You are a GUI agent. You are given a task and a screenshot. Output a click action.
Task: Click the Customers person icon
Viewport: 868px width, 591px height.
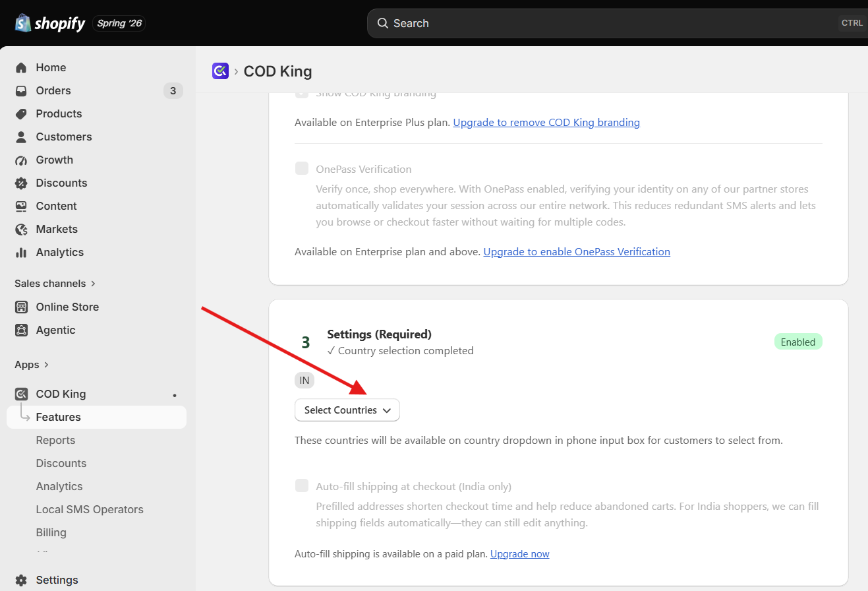21,137
